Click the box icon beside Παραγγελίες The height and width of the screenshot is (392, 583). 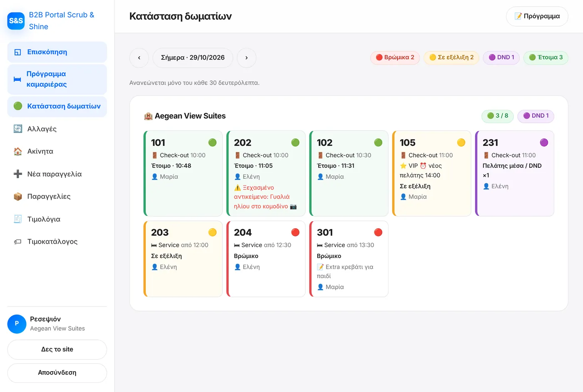18,197
